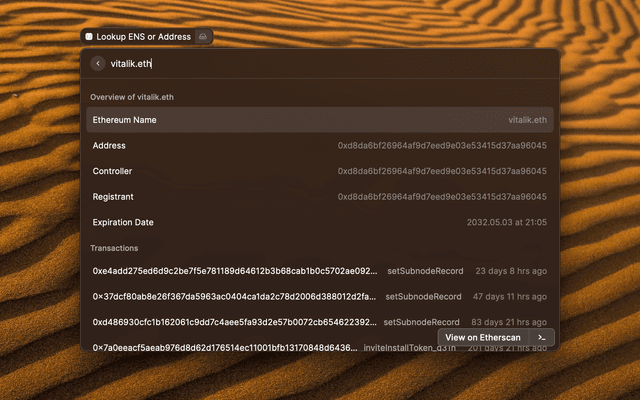This screenshot has height=400, width=640.
Task: Click the expiration value 2032.05.03
Action: click(507, 222)
